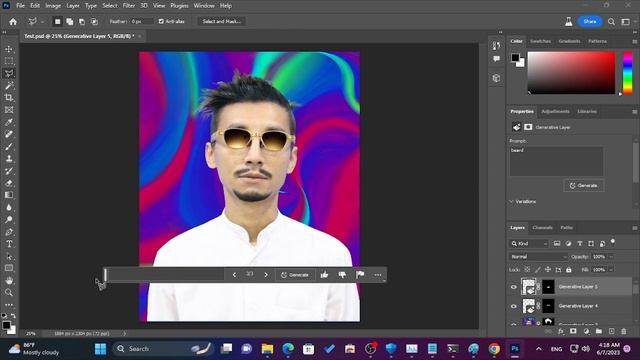The width and height of the screenshot is (640, 360).
Task: Select the Blur tool
Action: pyautogui.click(x=9, y=207)
